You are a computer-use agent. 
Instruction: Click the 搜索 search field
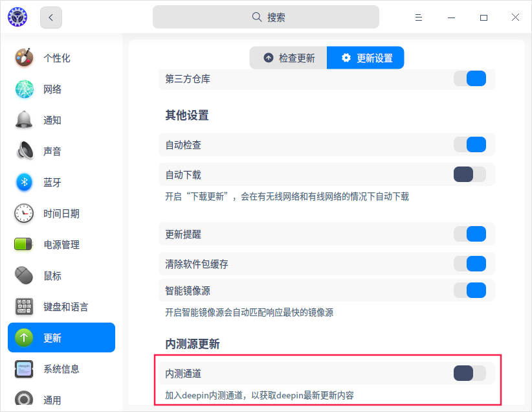coord(266,17)
